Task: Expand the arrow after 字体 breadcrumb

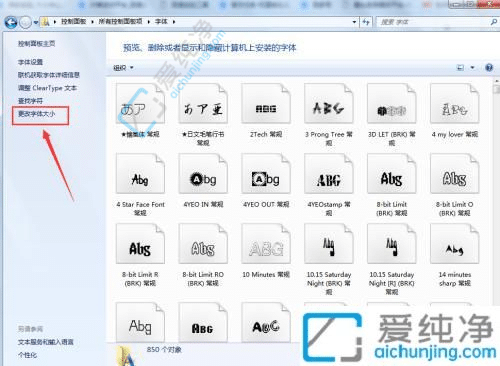Action: click(x=174, y=22)
